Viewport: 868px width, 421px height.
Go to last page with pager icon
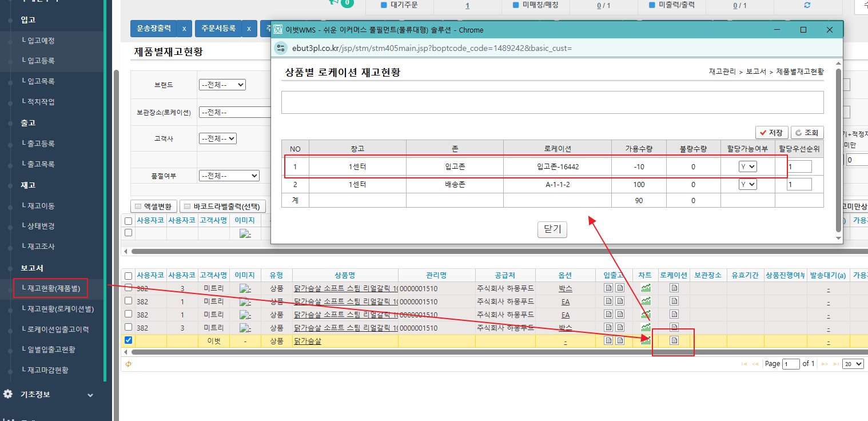[835, 364]
